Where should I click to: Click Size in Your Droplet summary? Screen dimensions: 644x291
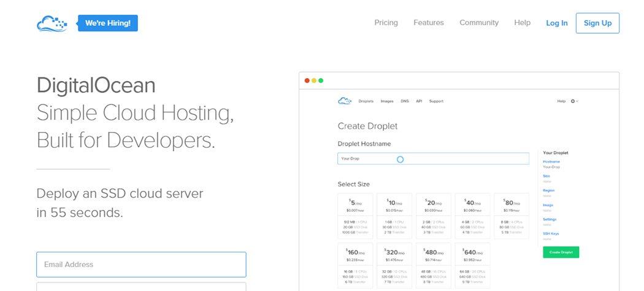[546, 176]
